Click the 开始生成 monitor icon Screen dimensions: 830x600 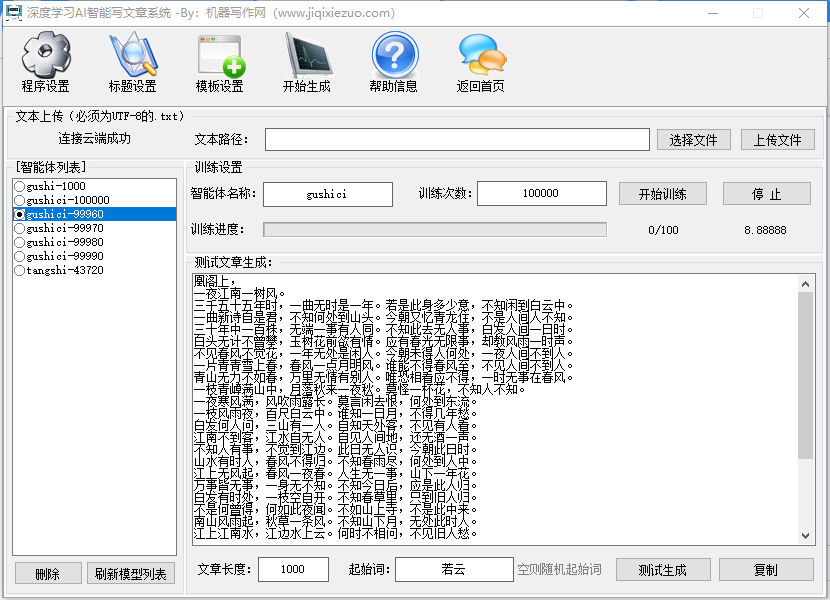307,56
